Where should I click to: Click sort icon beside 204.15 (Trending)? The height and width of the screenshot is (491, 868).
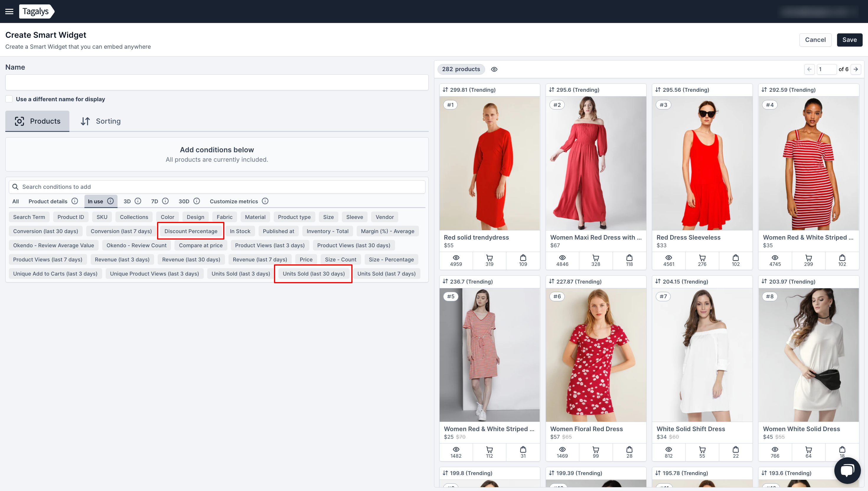[658, 281]
